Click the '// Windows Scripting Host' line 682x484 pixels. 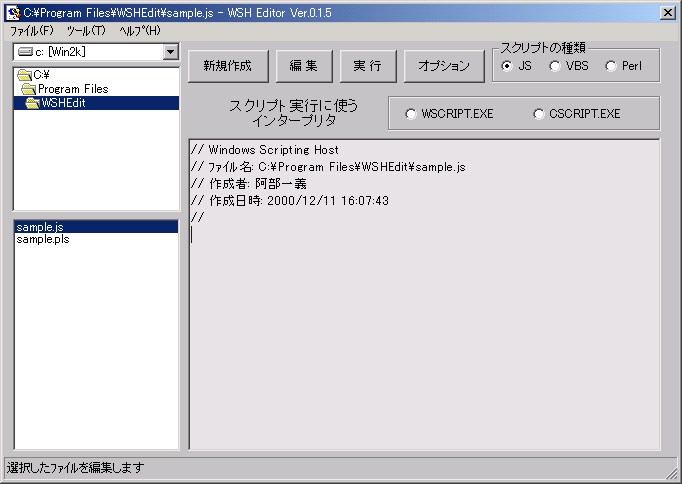coord(264,150)
